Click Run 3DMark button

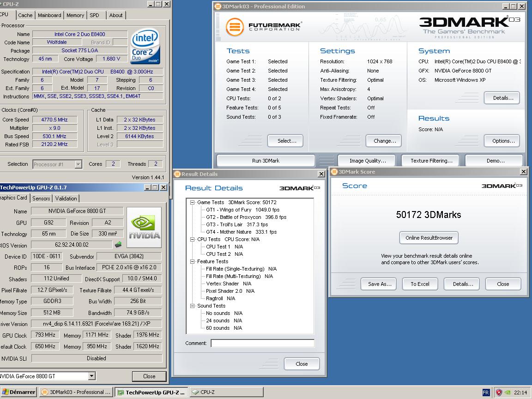266,161
